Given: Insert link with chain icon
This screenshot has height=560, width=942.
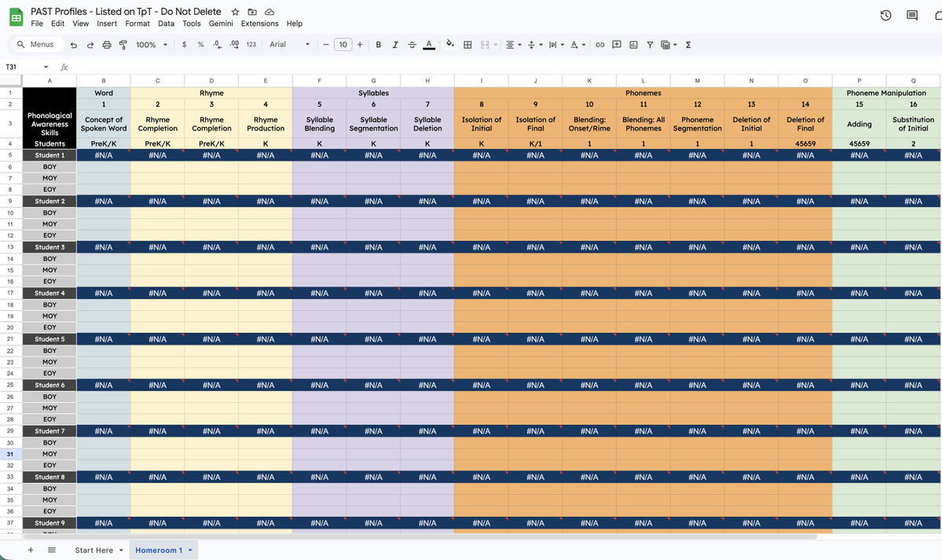Looking at the screenshot, I should point(599,45).
